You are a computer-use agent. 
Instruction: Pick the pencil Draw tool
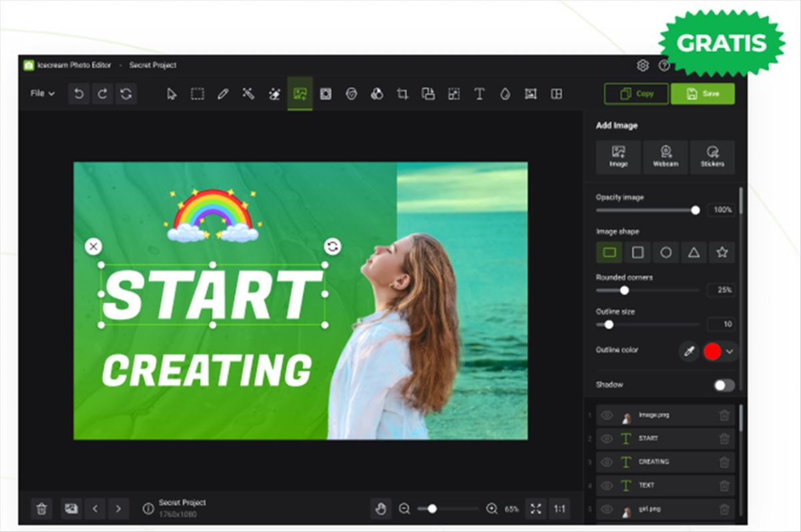pyautogui.click(x=223, y=94)
